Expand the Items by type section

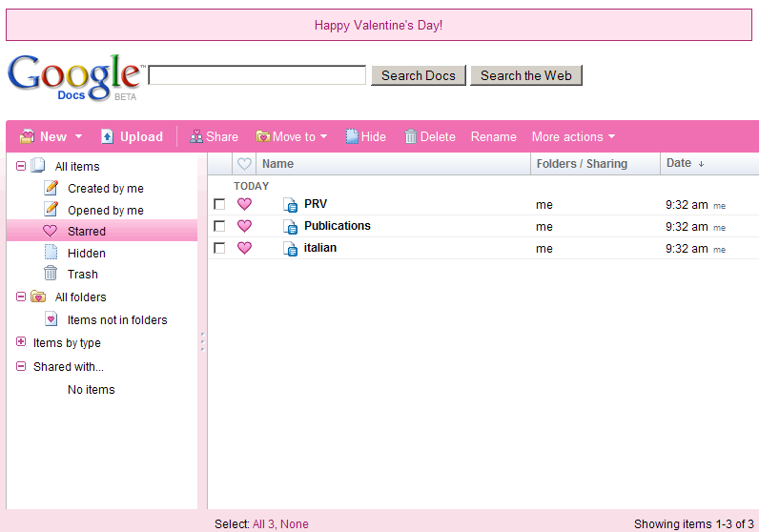click(21, 341)
